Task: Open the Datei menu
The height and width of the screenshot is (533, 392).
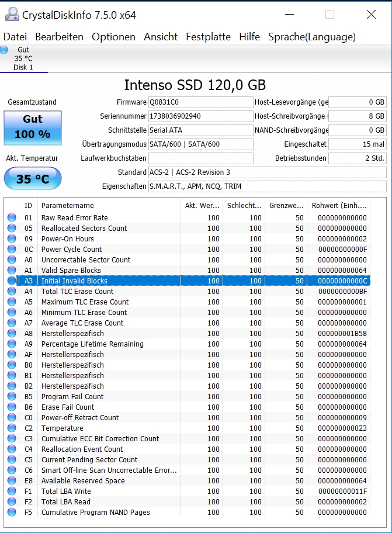Action: point(15,37)
